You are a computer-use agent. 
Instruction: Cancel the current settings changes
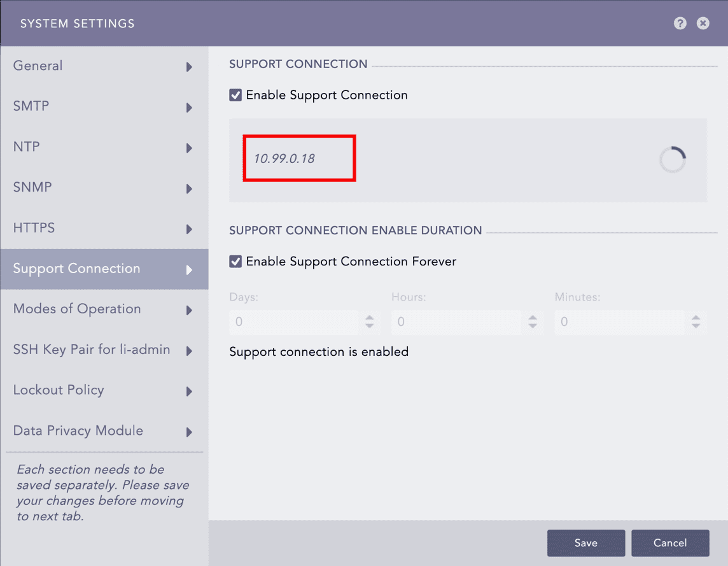tap(670, 542)
